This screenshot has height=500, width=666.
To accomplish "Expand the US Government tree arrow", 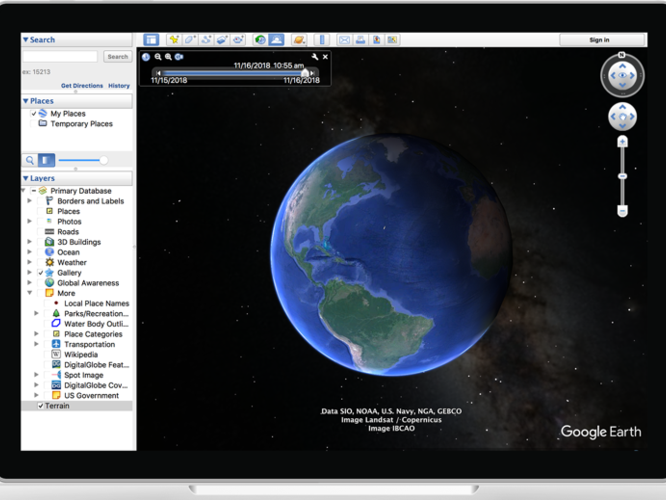I will click(x=36, y=395).
